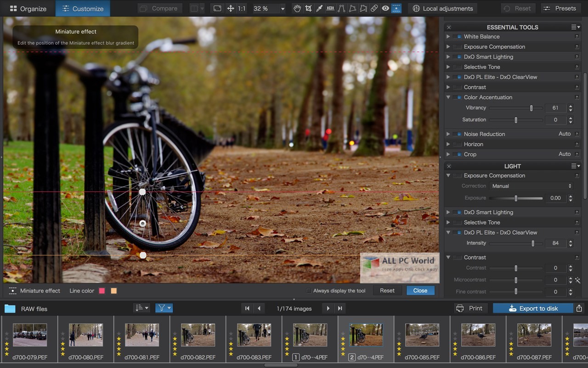Open the Essential Tools palette menu
Viewport: 588px width, 368px height.
[575, 27]
